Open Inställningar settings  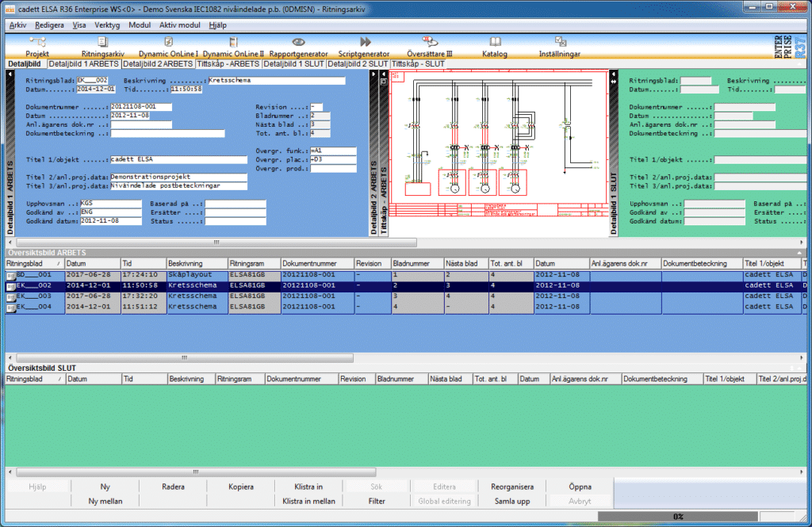click(560, 47)
